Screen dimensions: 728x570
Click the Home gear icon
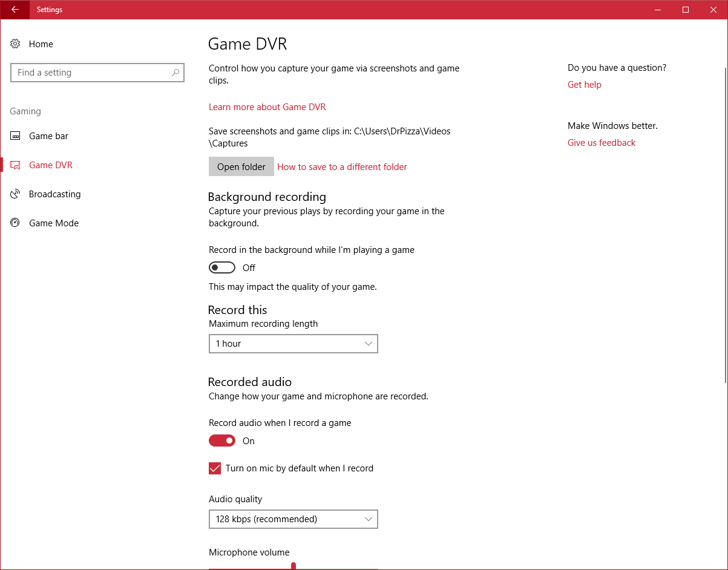click(x=15, y=44)
